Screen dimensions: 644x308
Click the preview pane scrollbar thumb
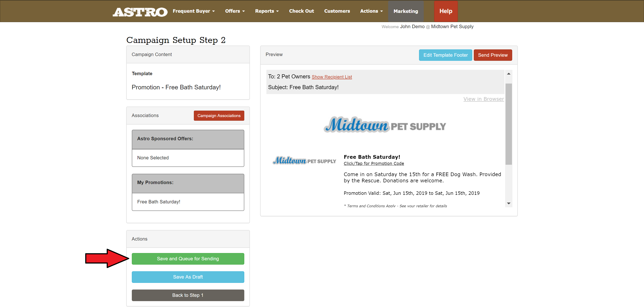[508, 124]
